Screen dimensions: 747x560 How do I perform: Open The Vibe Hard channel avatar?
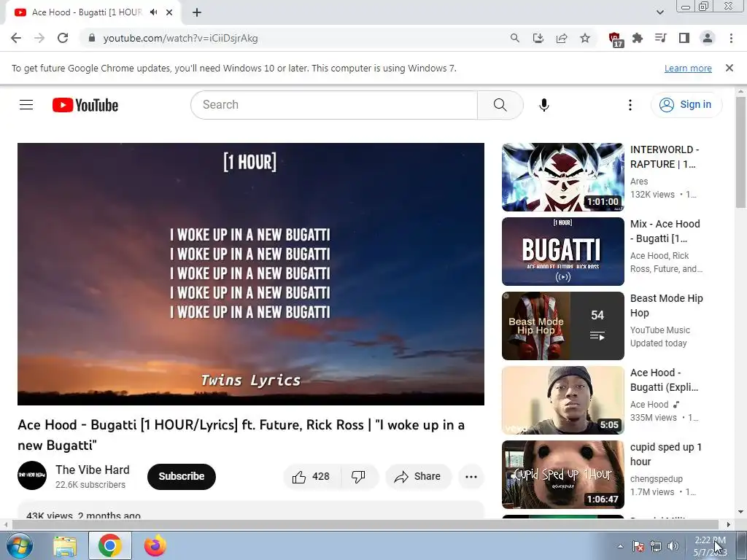pyautogui.click(x=32, y=475)
